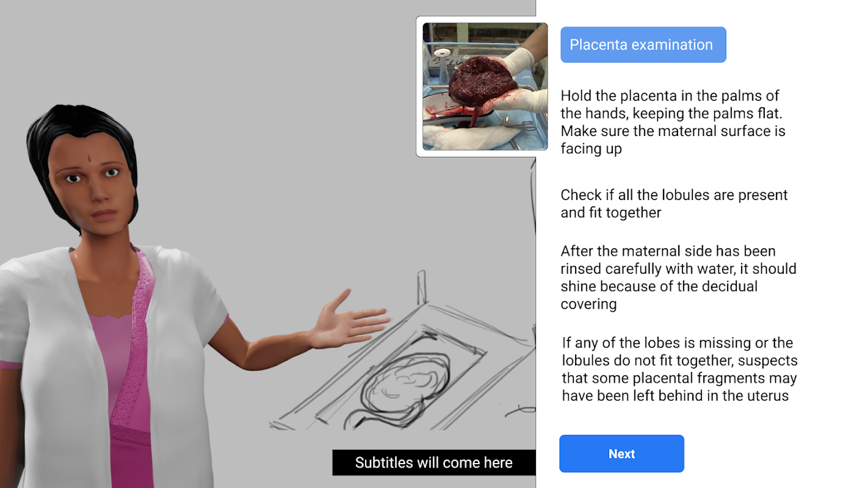Click the nurse avatar's face
Viewport: 868px width, 488px height.
point(92,181)
